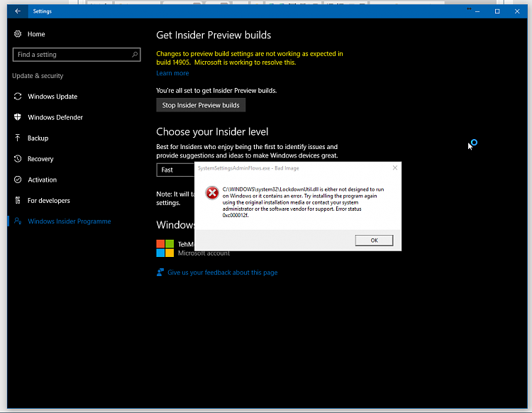Screen dimensions: 532x413
Task: Click the Microsoft account text
Action: (x=204, y=253)
